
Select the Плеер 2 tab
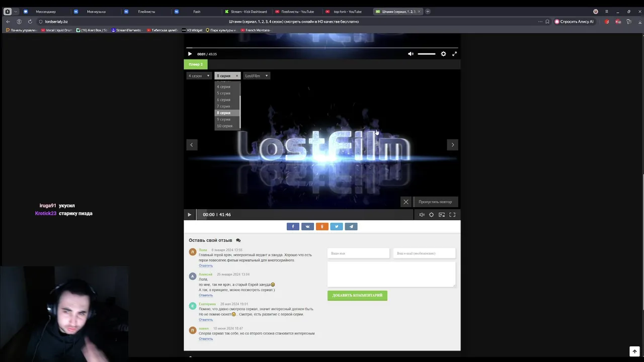pos(196,64)
